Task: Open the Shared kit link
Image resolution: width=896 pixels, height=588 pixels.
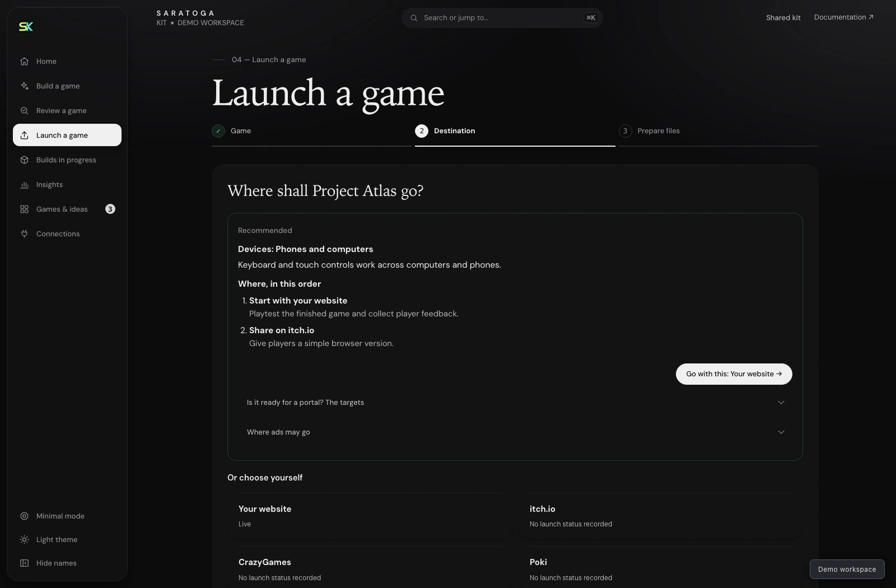Action: coord(783,18)
